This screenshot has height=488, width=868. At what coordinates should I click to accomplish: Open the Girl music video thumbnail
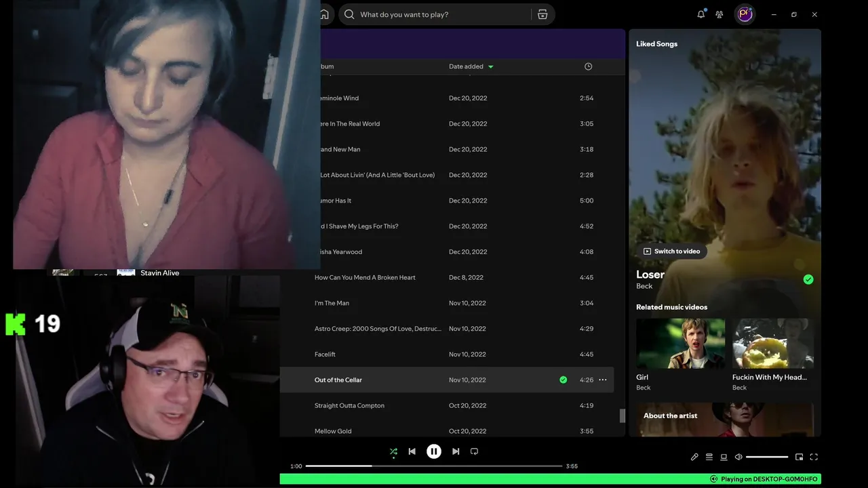[x=680, y=344]
